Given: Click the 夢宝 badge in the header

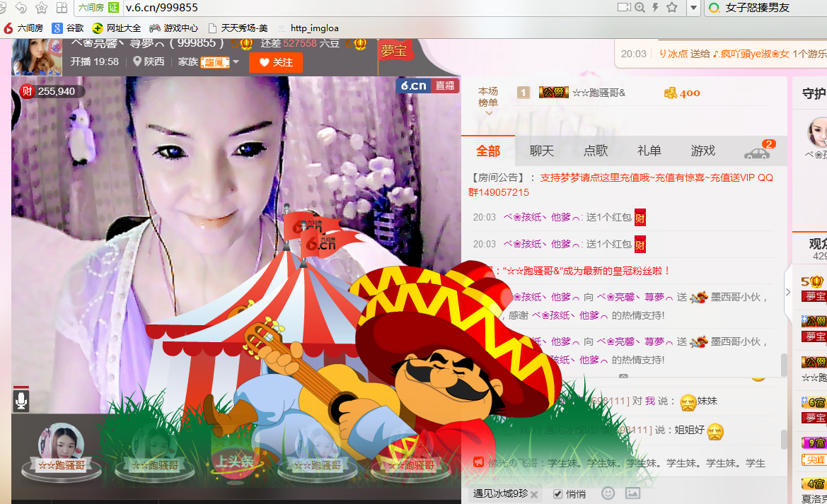Looking at the screenshot, I should (x=394, y=51).
